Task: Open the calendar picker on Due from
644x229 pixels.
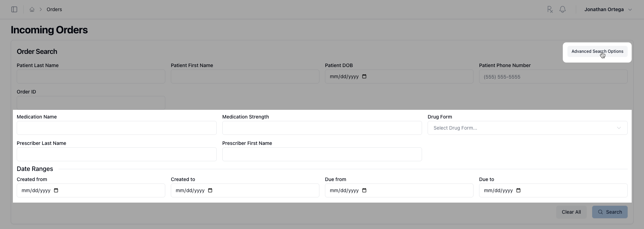Action: 364,190
